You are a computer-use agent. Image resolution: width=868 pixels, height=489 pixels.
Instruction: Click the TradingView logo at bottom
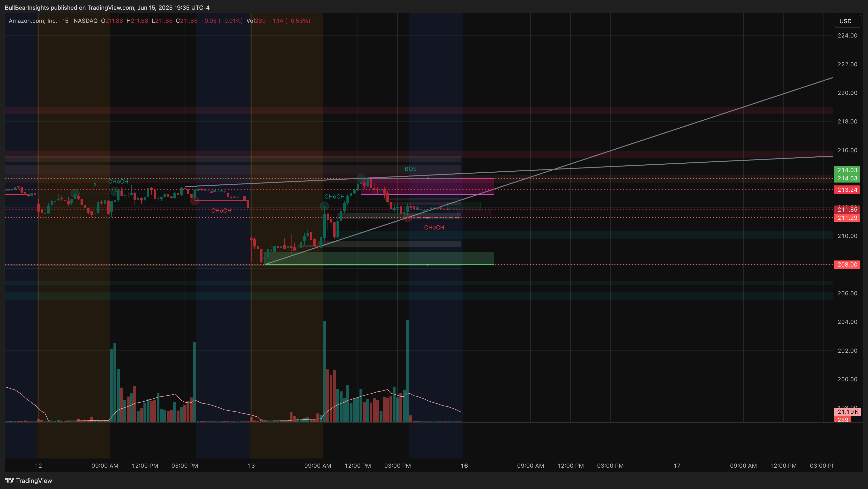(x=29, y=481)
